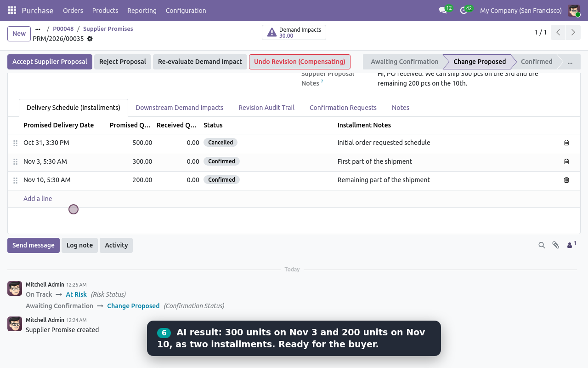Click Add a line link
The image size is (588, 368).
38,199
